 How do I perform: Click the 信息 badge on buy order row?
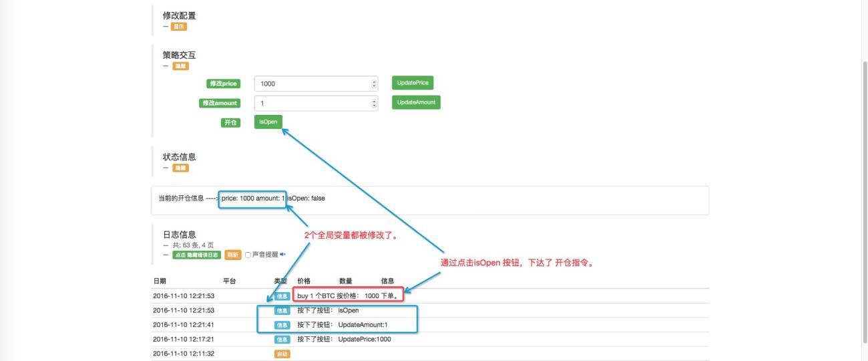click(x=282, y=296)
